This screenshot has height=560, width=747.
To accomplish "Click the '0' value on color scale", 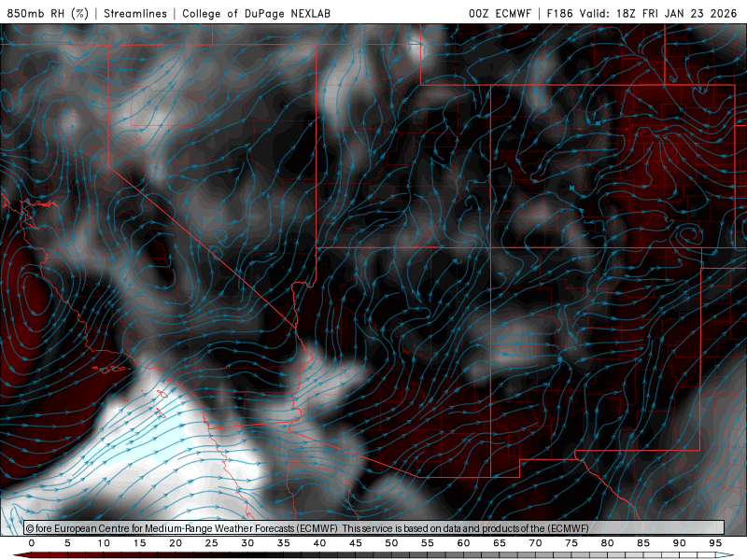I will (32, 543).
